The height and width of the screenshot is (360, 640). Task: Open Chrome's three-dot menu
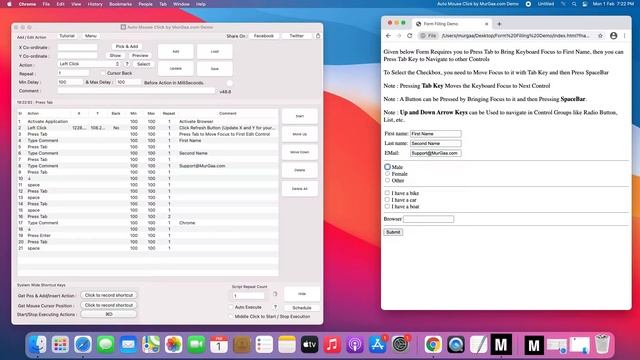(x=624, y=36)
